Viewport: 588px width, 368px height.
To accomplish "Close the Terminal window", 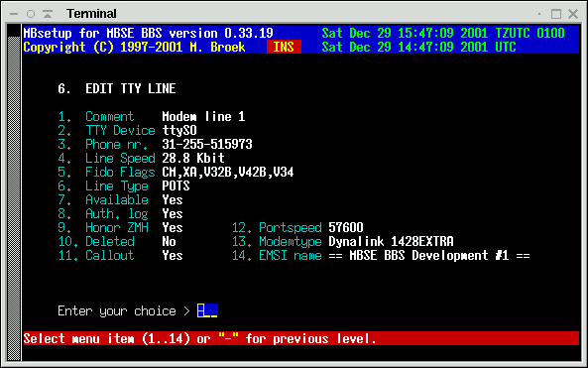I will coord(573,14).
